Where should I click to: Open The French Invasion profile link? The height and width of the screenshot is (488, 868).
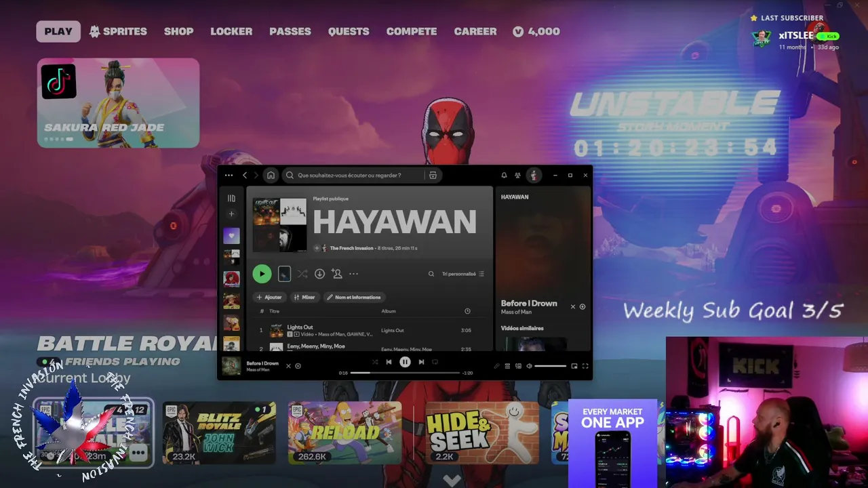(351, 248)
